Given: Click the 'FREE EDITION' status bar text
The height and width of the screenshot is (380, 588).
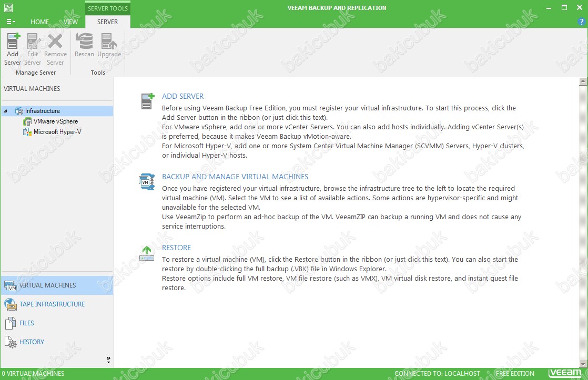Looking at the screenshot, I should (515, 374).
